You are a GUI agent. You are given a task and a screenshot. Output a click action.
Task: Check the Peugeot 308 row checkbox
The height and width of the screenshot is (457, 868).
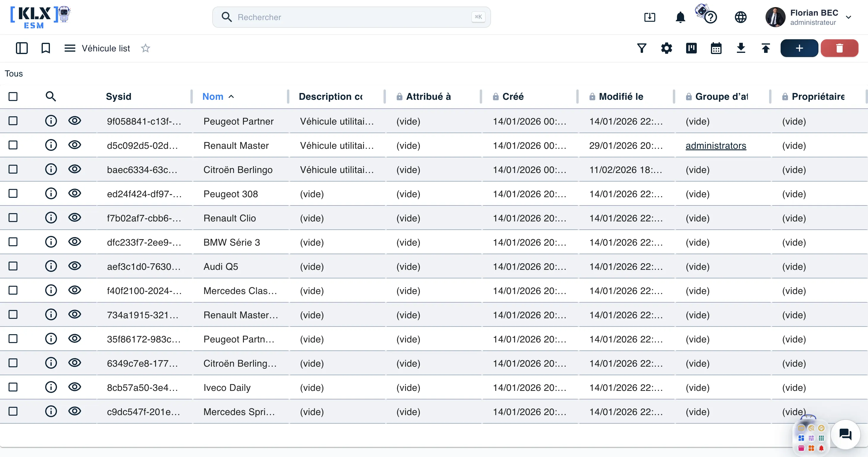(x=13, y=193)
